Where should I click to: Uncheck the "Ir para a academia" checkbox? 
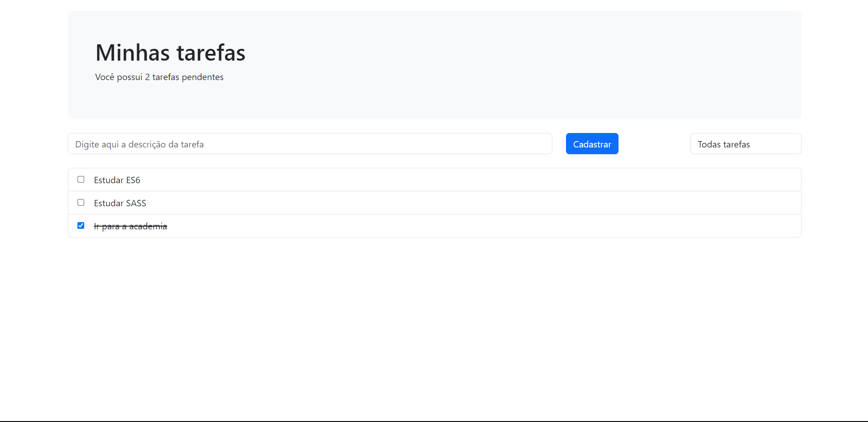point(81,226)
